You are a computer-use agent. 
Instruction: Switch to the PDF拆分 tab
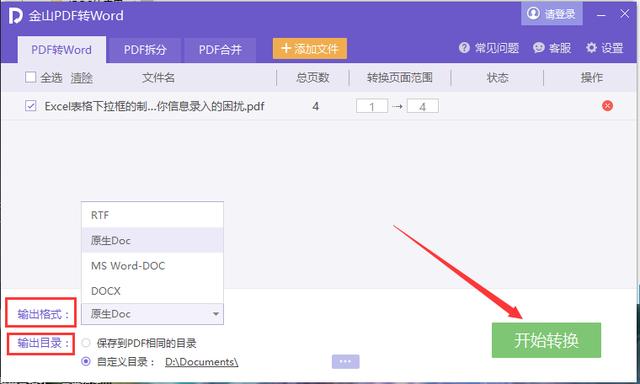tap(145, 50)
